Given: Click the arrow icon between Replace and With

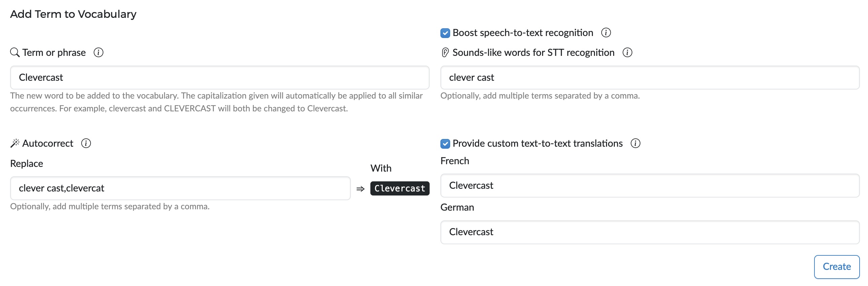Looking at the screenshot, I should click(360, 189).
